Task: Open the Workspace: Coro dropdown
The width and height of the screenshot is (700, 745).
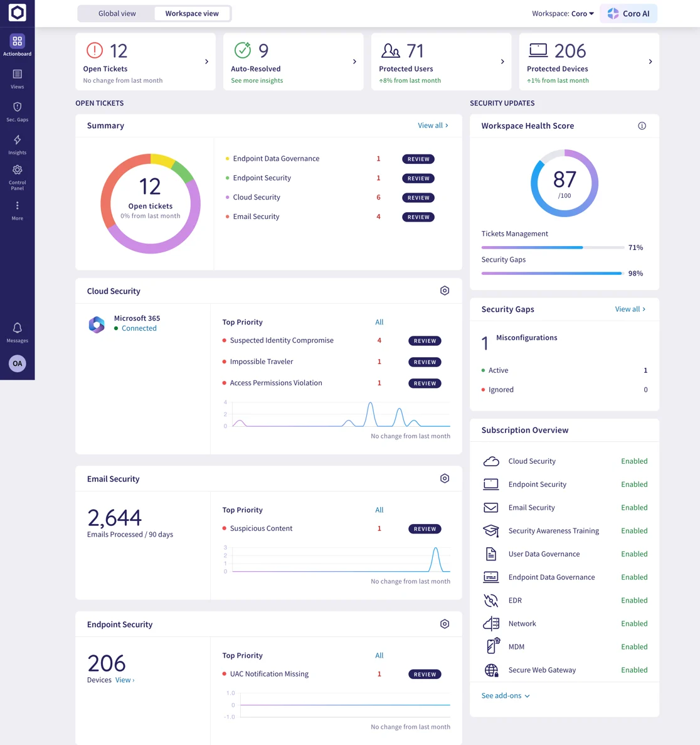Action: 563,13
